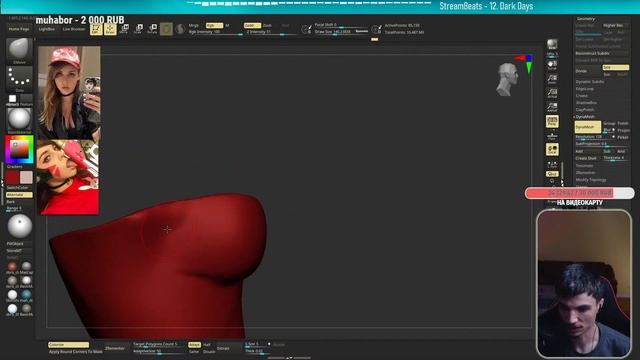This screenshot has width=640, height=360.
Task: Select the teal matcap material ball
Action: (x=27, y=294)
